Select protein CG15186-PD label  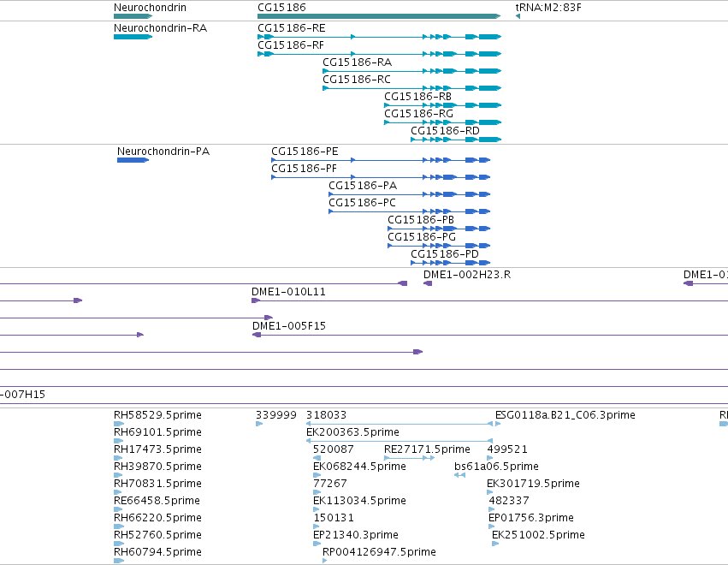[x=445, y=254]
